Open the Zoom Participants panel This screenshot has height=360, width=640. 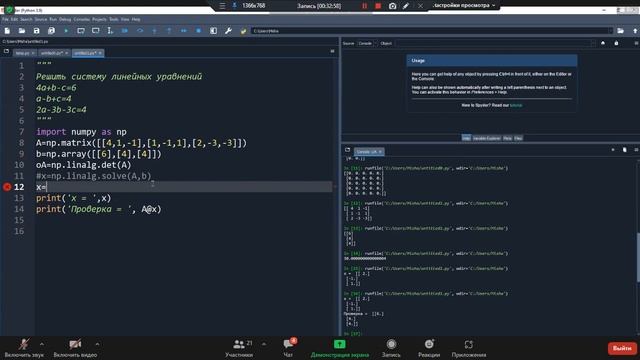pyautogui.click(x=239, y=348)
